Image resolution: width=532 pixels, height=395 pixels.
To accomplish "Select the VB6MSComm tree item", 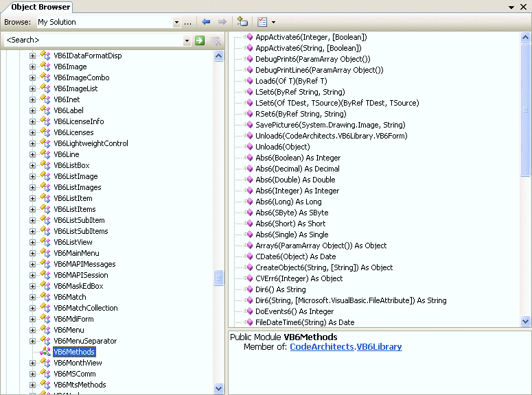I will [x=75, y=374].
